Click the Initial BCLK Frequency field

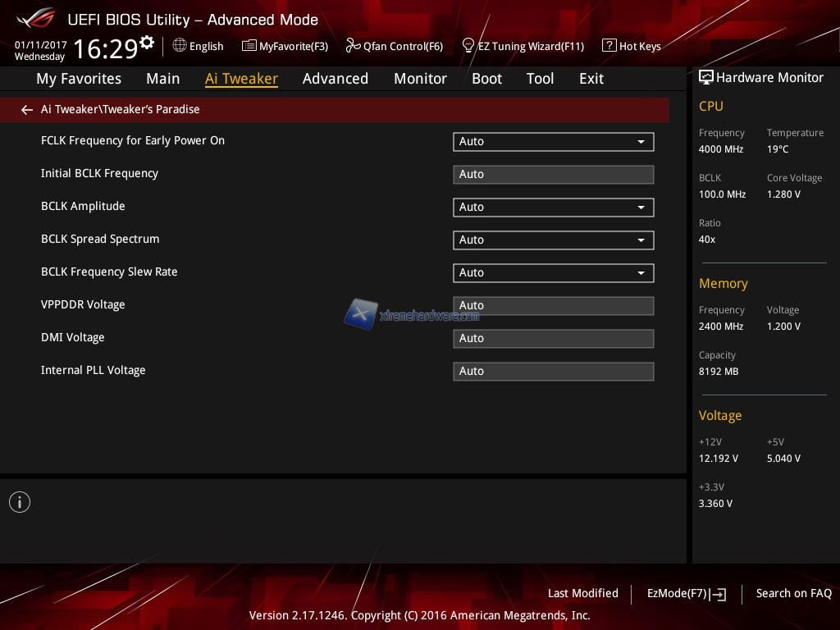click(x=553, y=174)
